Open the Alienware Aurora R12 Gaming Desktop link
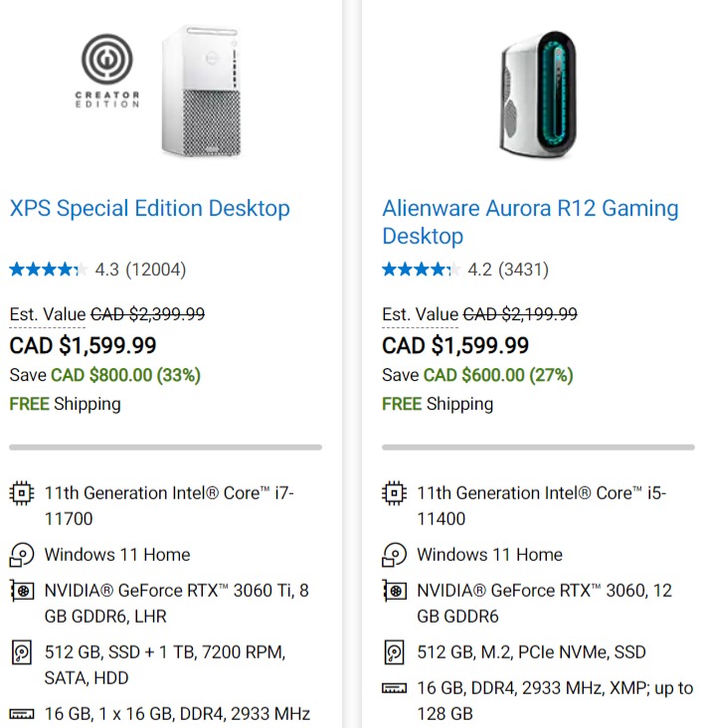The width and height of the screenshot is (706, 728). [530, 222]
